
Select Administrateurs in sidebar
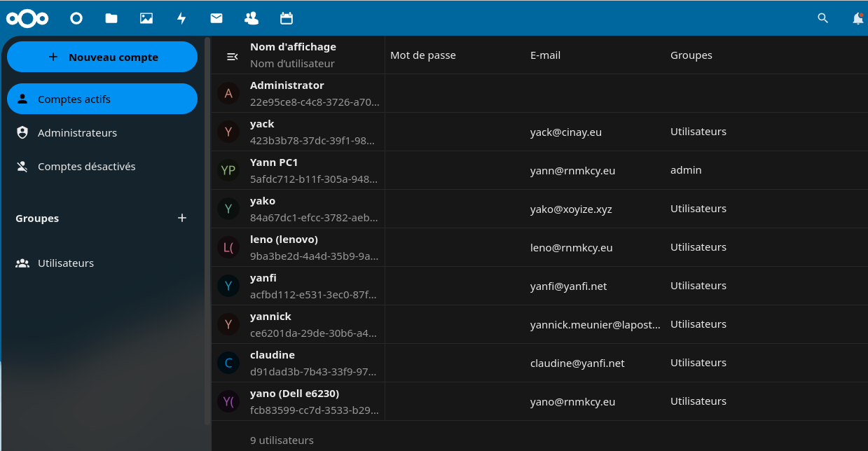[x=77, y=132]
